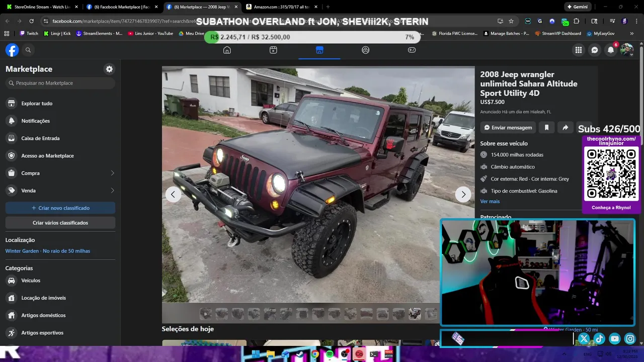Open the Windows Start menu
The width and height of the screenshot is (644, 362).
pyautogui.click(x=256, y=354)
